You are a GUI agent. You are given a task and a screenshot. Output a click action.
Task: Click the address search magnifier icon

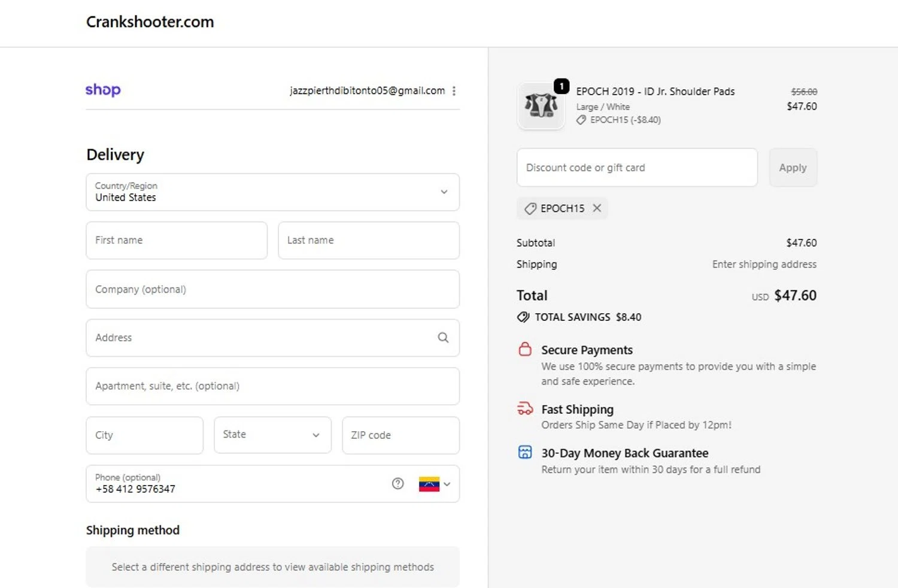coord(443,338)
